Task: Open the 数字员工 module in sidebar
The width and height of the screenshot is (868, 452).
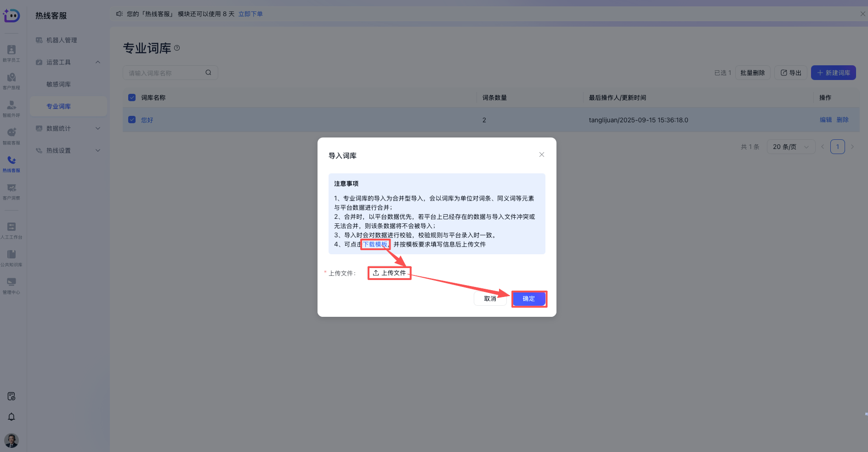Action: [11, 52]
